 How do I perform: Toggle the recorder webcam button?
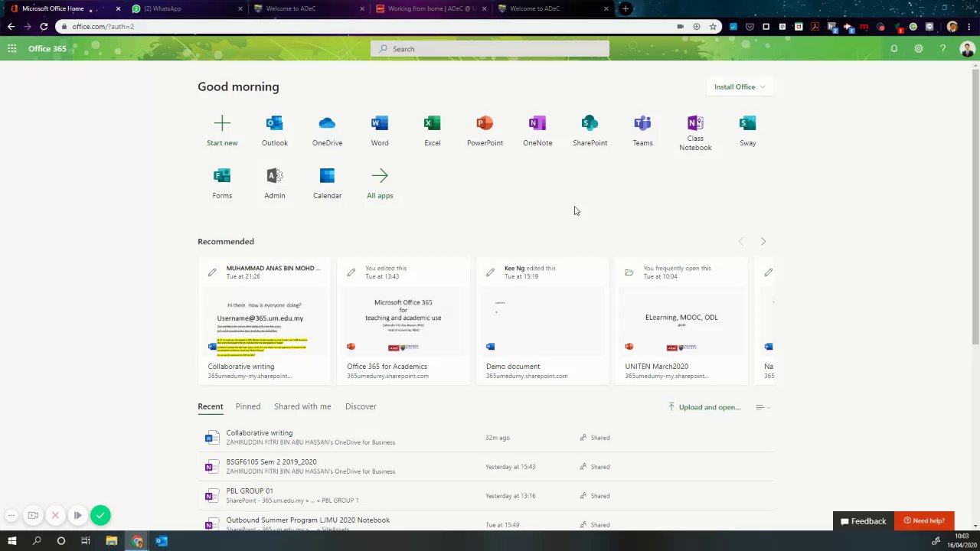click(x=33, y=515)
